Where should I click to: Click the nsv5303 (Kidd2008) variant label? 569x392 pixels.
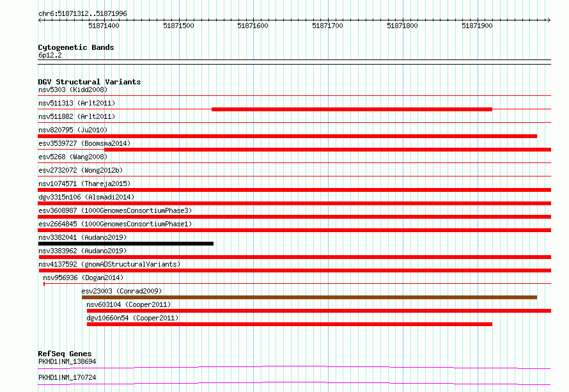click(x=73, y=90)
